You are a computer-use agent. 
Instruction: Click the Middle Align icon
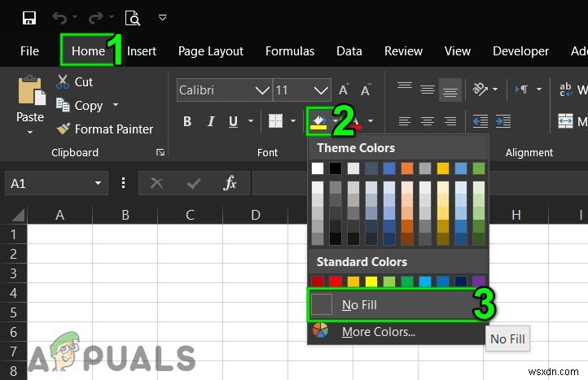[x=428, y=90]
